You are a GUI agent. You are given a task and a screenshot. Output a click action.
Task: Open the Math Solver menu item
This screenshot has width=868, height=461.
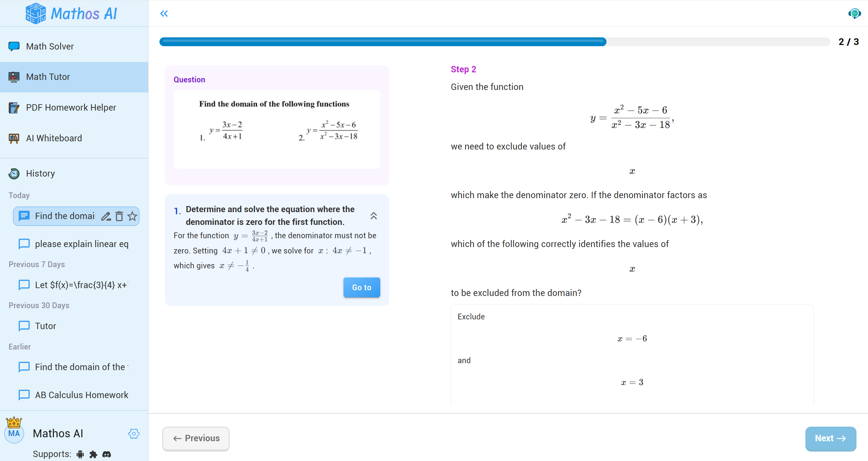(50, 46)
